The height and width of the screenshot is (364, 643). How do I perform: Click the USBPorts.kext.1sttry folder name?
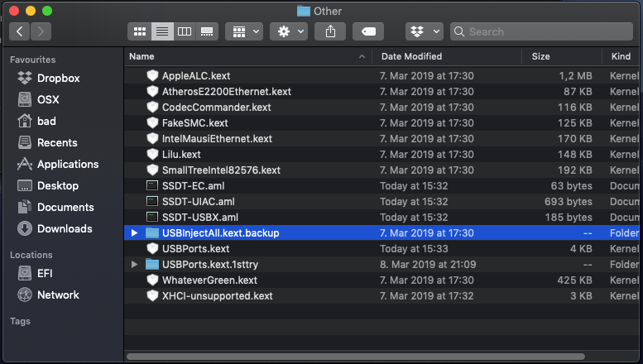point(210,265)
